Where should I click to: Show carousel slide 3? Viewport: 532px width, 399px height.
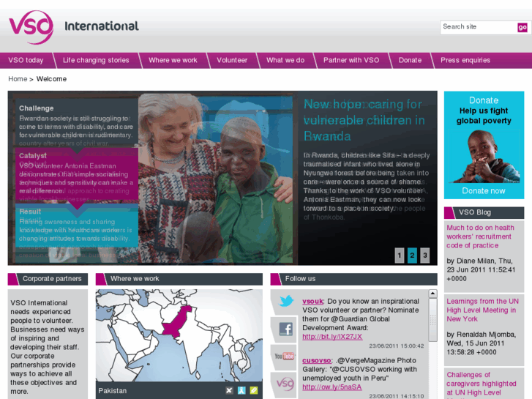425,256
